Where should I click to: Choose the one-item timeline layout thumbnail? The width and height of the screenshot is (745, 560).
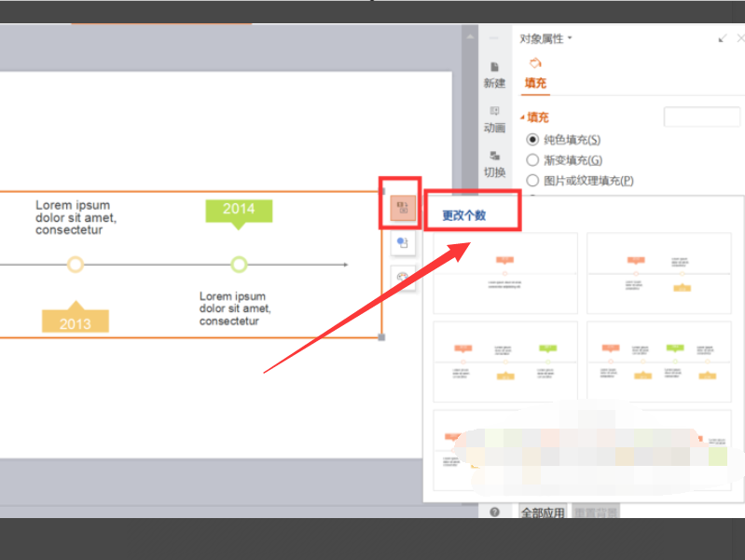tap(505, 273)
